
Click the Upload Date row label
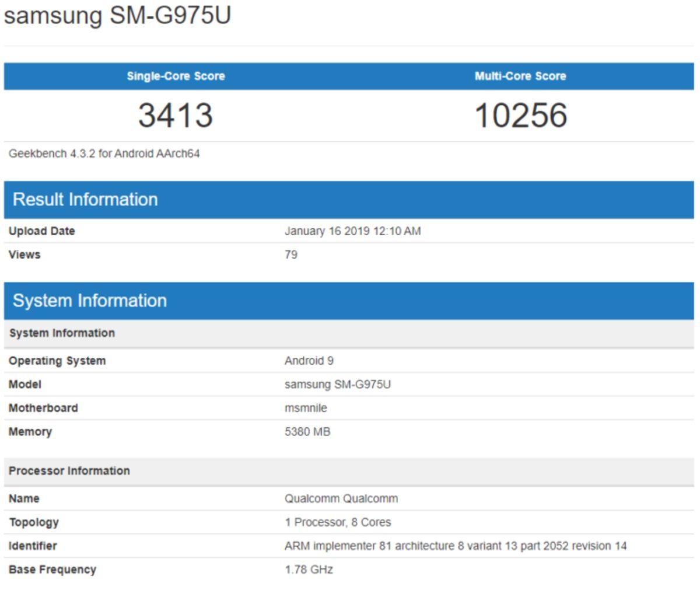click(41, 231)
